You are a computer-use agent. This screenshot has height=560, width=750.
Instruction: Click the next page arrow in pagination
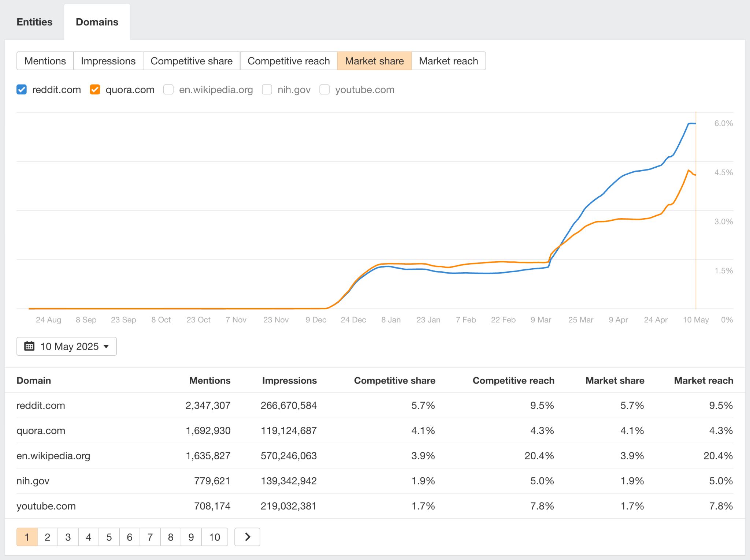(x=247, y=537)
